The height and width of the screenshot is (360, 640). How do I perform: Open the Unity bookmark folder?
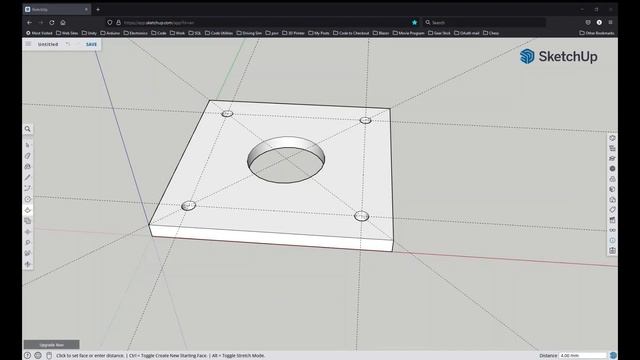coord(89,33)
